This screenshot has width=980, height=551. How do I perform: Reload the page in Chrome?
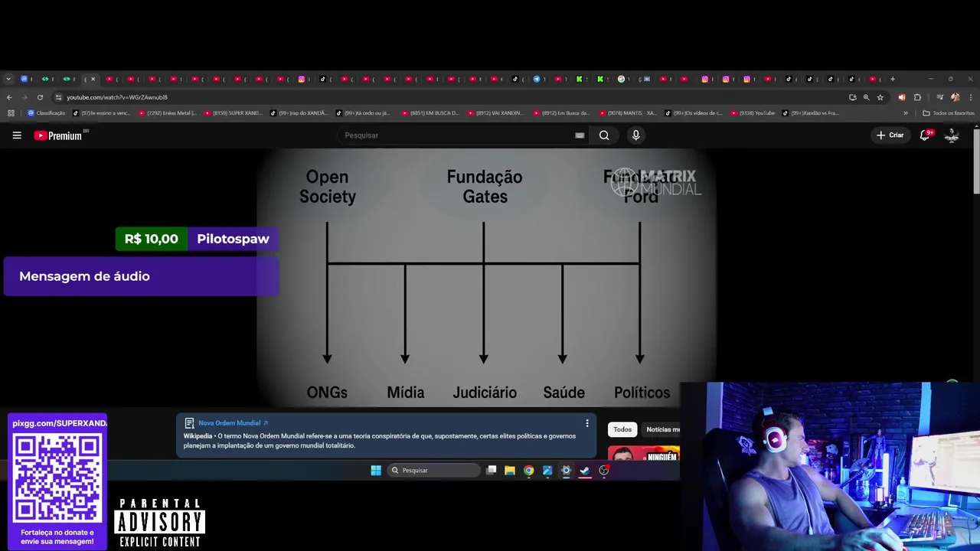(x=40, y=97)
